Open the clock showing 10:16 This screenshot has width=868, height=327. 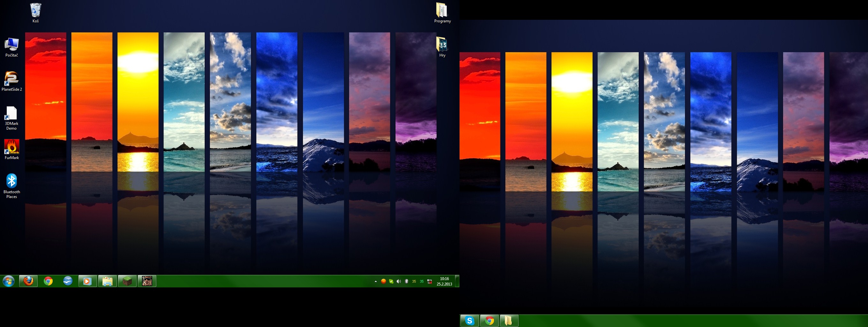[x=444, y=281]
